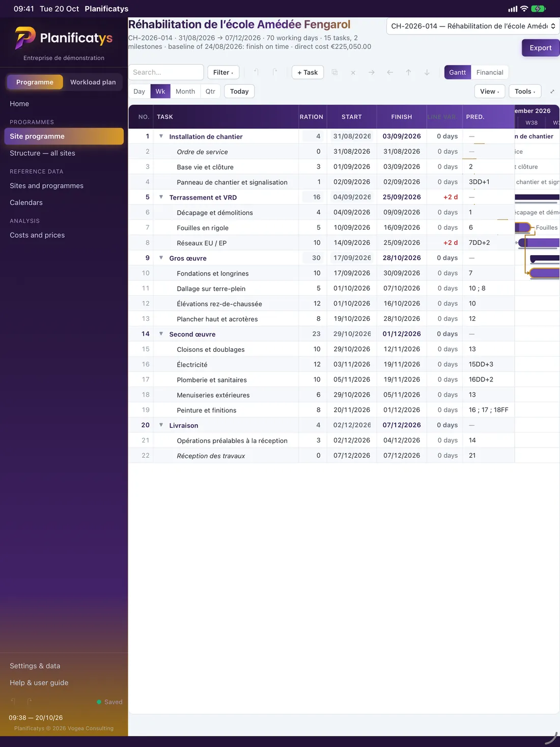Open Help & user guide
The width and height of the screenshot is (560, 747).
tap(64, 683)
